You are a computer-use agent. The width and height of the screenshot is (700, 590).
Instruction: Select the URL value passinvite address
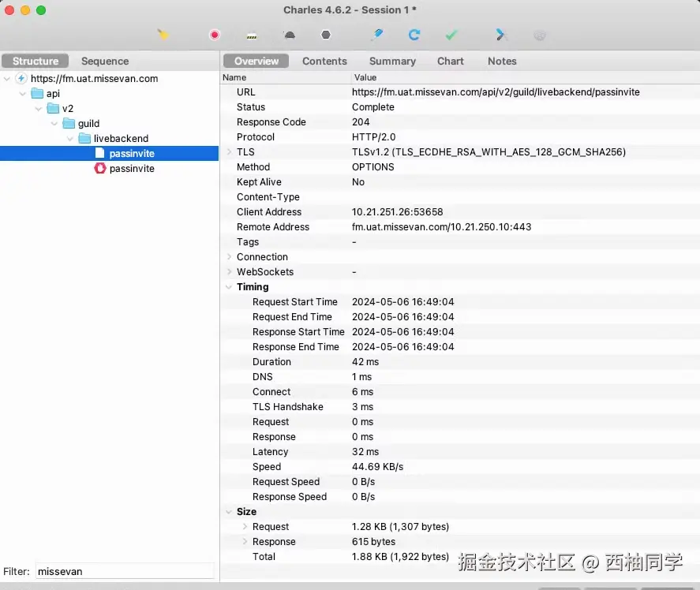point(496,92)
